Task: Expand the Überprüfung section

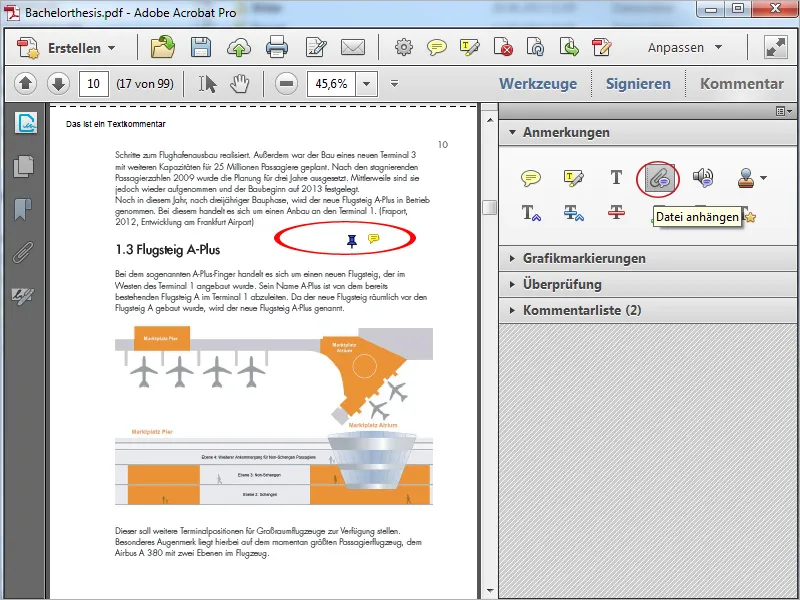Action: pos(648,284)
